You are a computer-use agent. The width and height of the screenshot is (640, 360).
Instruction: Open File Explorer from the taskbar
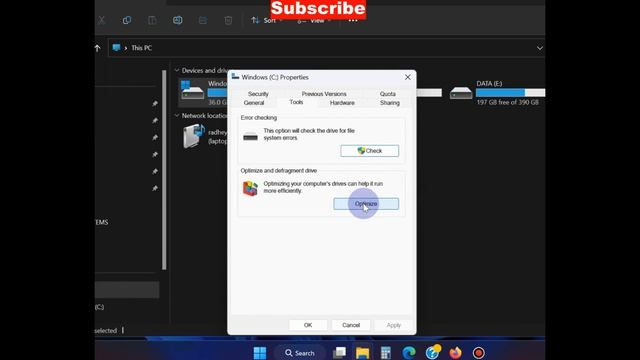click(x=362, y=353)
